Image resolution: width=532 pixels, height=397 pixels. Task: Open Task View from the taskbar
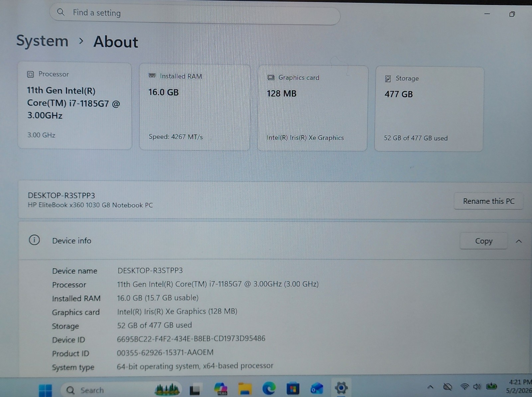click(x=195, y=390)
